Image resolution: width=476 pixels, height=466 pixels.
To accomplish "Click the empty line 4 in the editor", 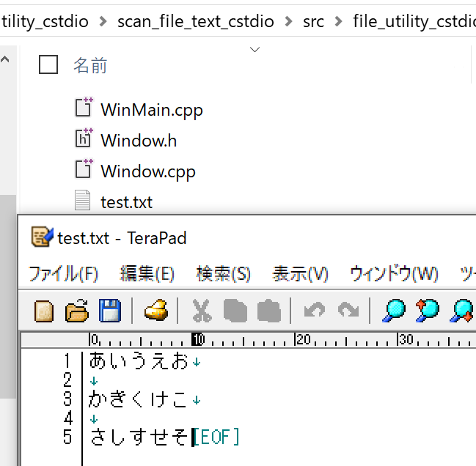I will pos(94,419).
